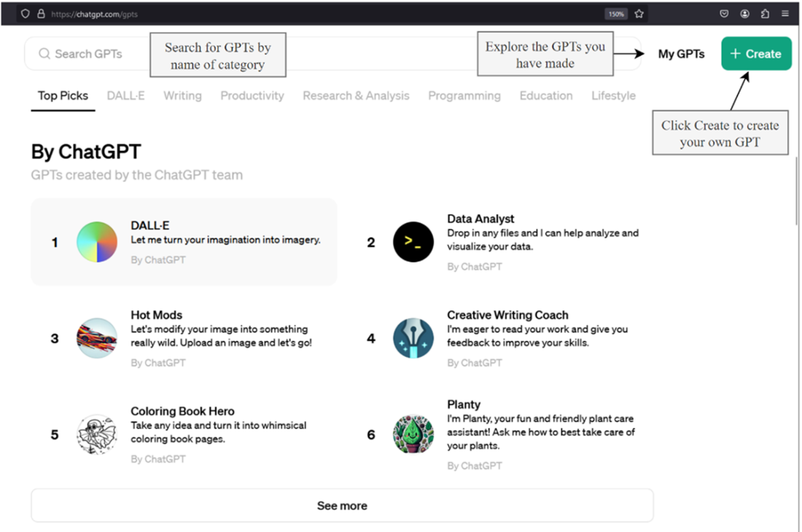Open the Firefox account profile icon
The width and height of the screenshot is (802, 532).
[x=744, y=14]
